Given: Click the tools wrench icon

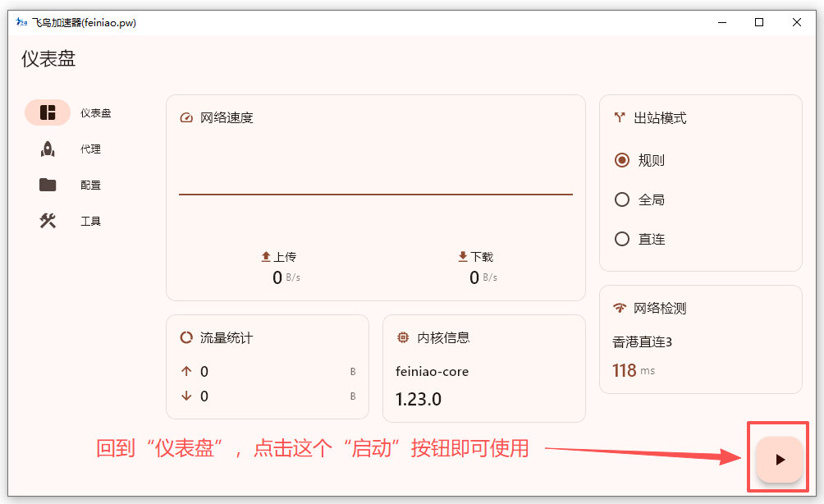Looking at the screenshot, I should pos(48,221).
